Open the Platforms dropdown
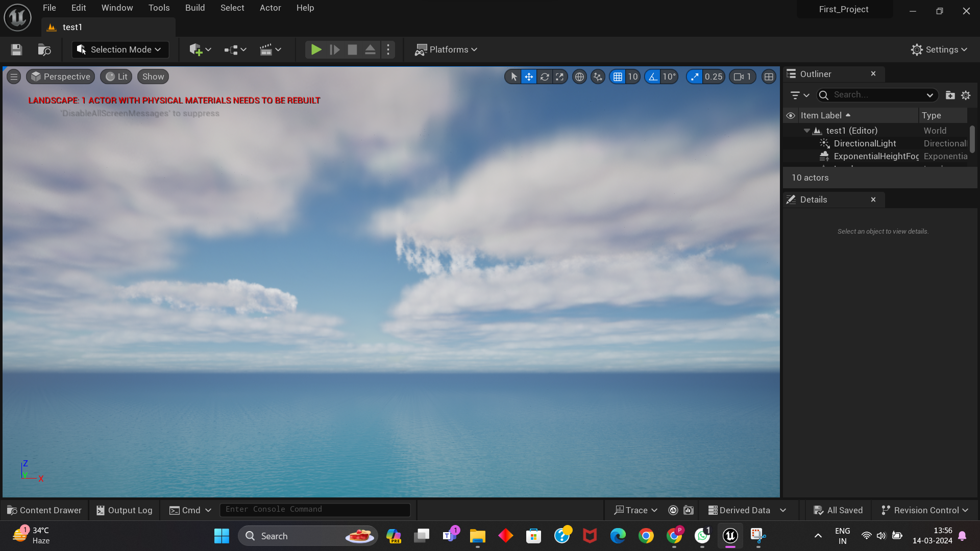Viewport: 980px width, 551px height. tap(446, 49)
